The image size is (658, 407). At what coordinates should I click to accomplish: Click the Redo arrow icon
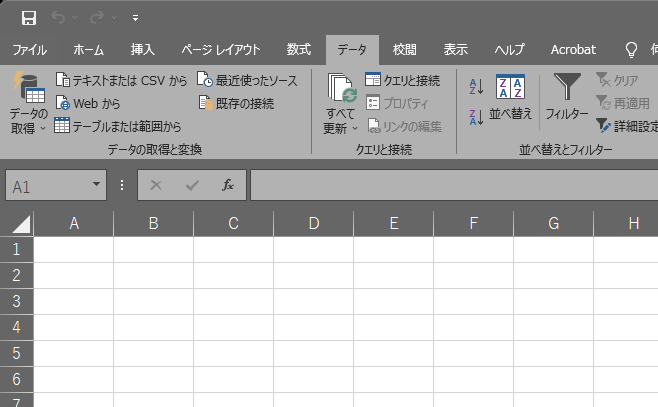97,18
